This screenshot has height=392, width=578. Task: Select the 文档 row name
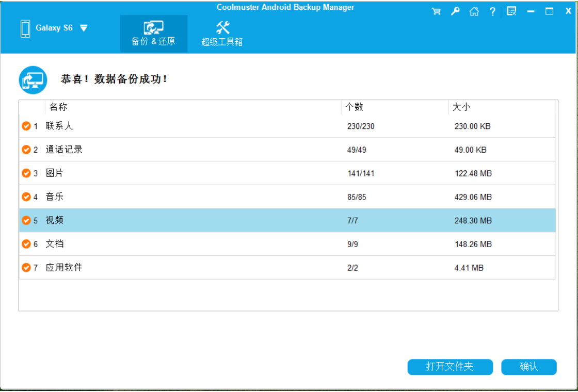point(55,244)
